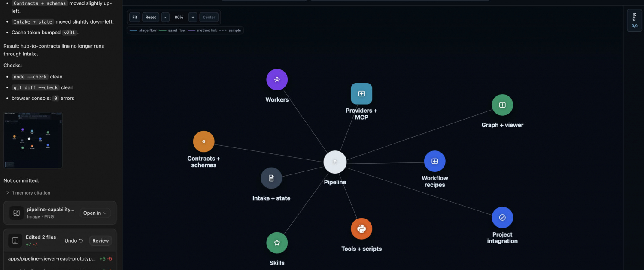This screenshot has height=270, width=644.
Task: Select the Workflow recipes node icon
Action: [x=434, y=161]
